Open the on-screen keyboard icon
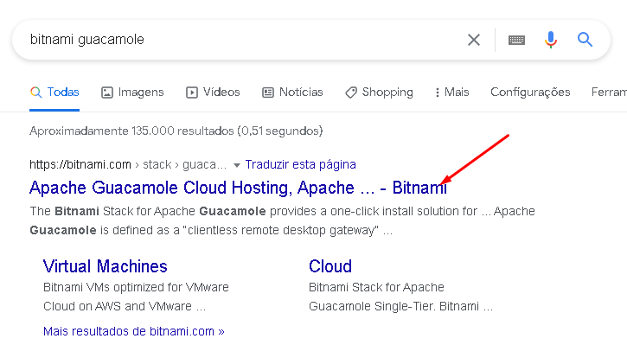This screenshot has height=364, width=627. [x=516, y=40]
